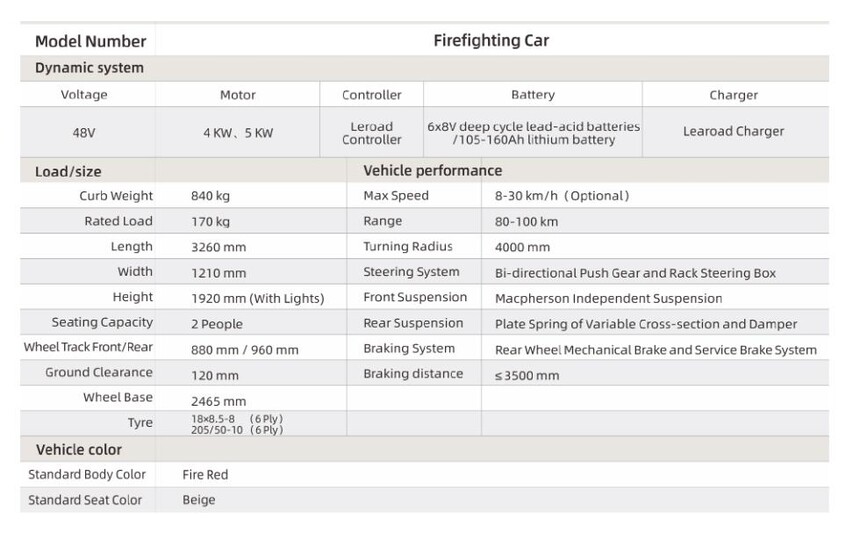Select the Model Number header cell
860x541 pixels.
90,41
